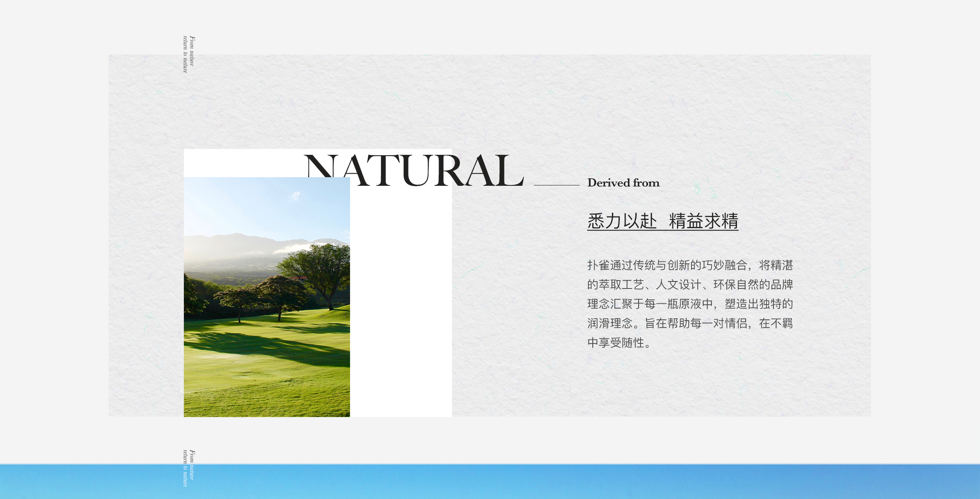Click the textured paper background area
Screen dimensions: 980x499
pyautogui.click(x=510, y=102)
